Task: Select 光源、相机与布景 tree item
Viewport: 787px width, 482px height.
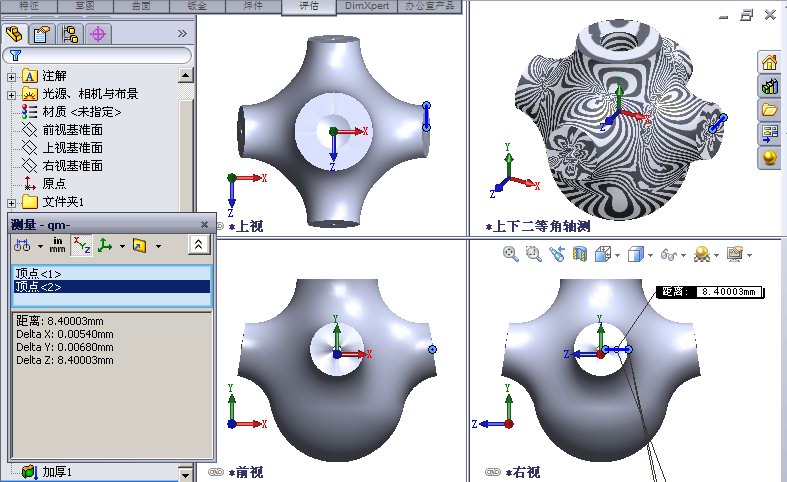Action: (90, 94)
